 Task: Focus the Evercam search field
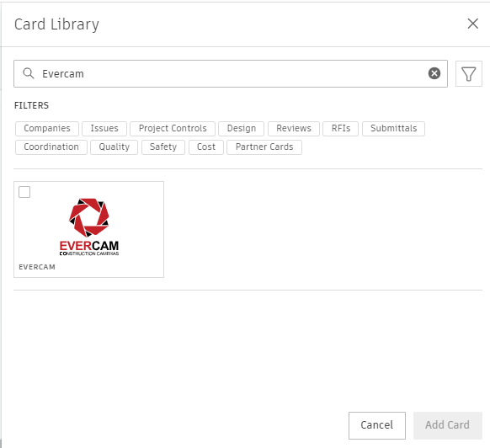(x=231, y=74)
